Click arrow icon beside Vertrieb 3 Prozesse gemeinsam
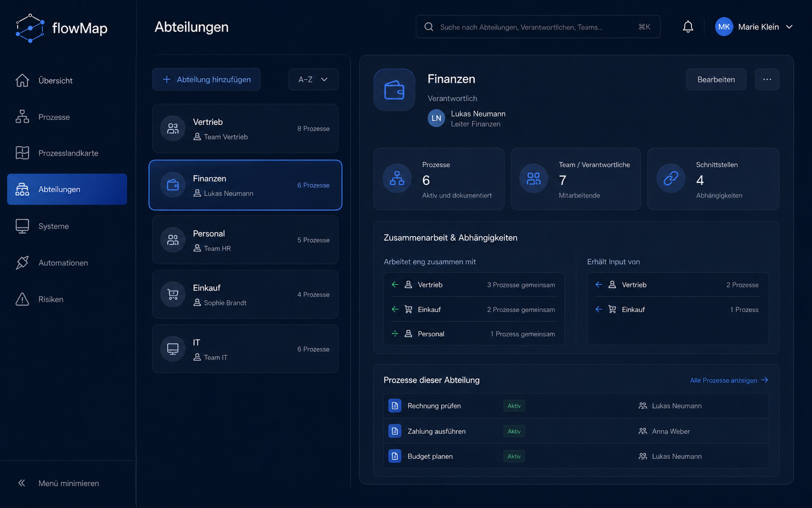 [395, 285]
